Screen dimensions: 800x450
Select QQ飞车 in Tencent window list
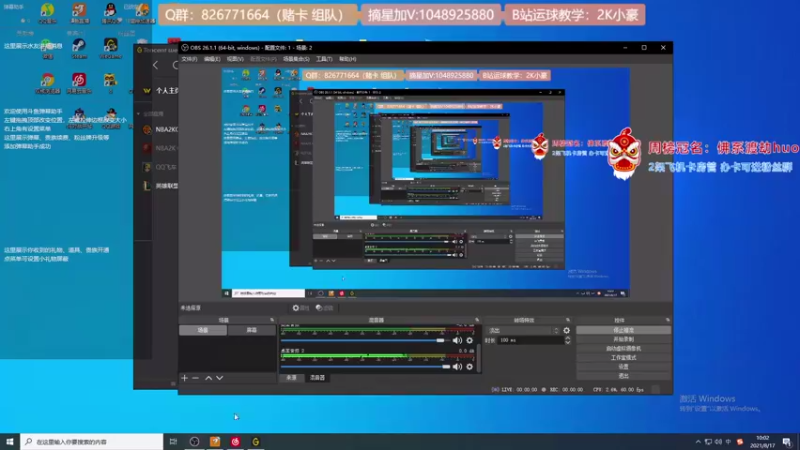161,167
